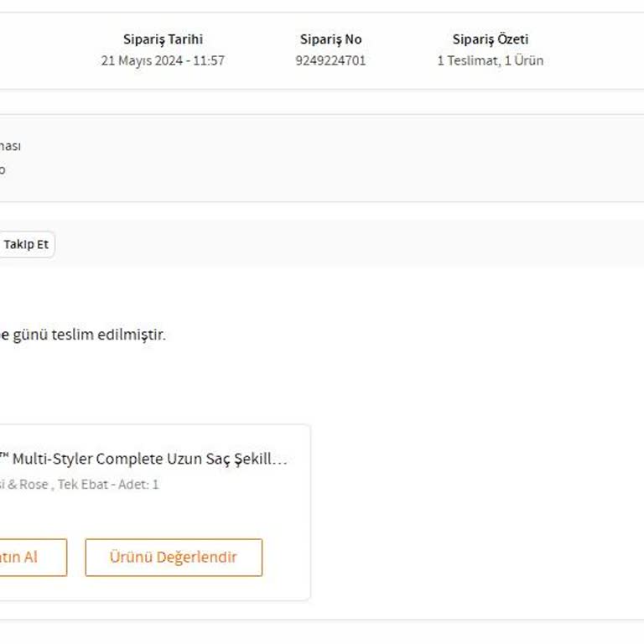Click the Sipariş Özeti heading
The width and height of the screenshot is (644, 644).
491,39
